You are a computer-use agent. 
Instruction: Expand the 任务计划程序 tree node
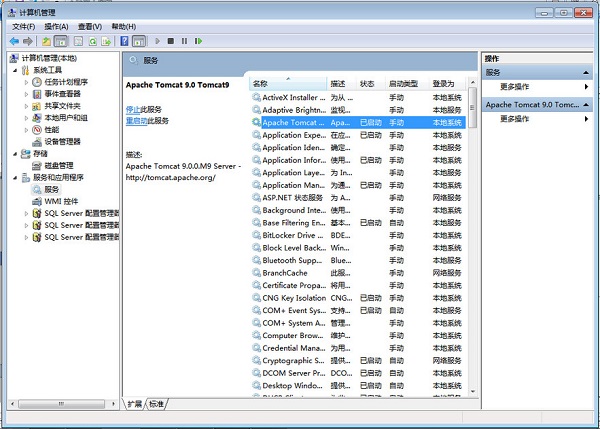28,82
